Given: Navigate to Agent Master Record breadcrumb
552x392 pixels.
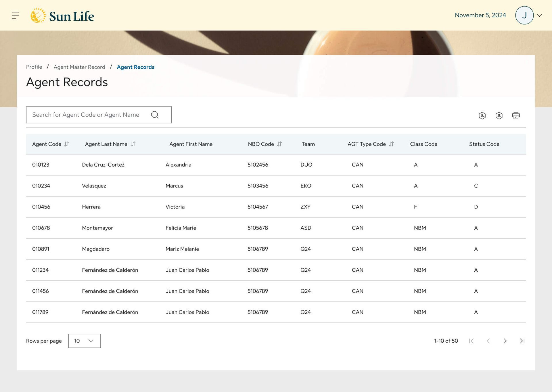Looking at the screenshot, I should (x=79, y=67).
